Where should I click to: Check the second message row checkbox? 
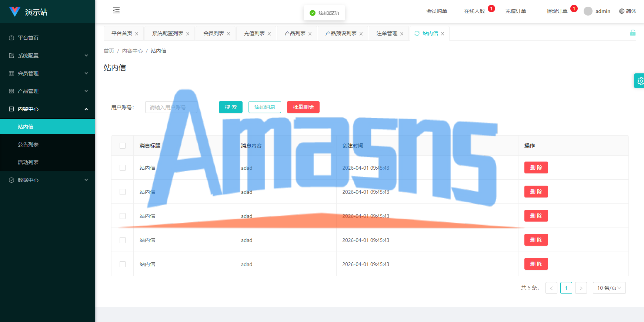123,192
